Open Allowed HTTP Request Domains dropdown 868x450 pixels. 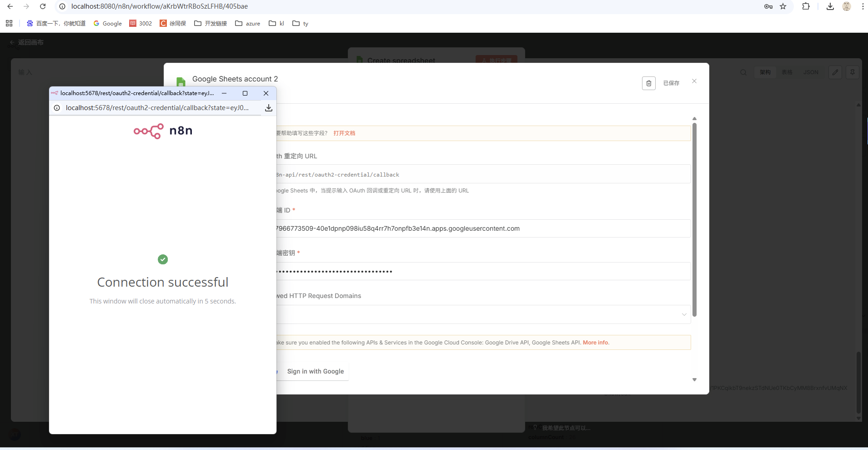[x=484, y=314]
